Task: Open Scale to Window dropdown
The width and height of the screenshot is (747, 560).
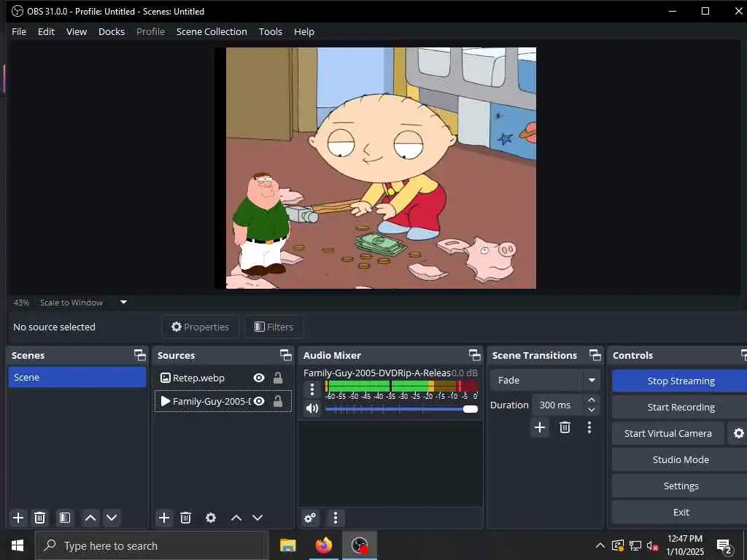Action: (123, 303)
